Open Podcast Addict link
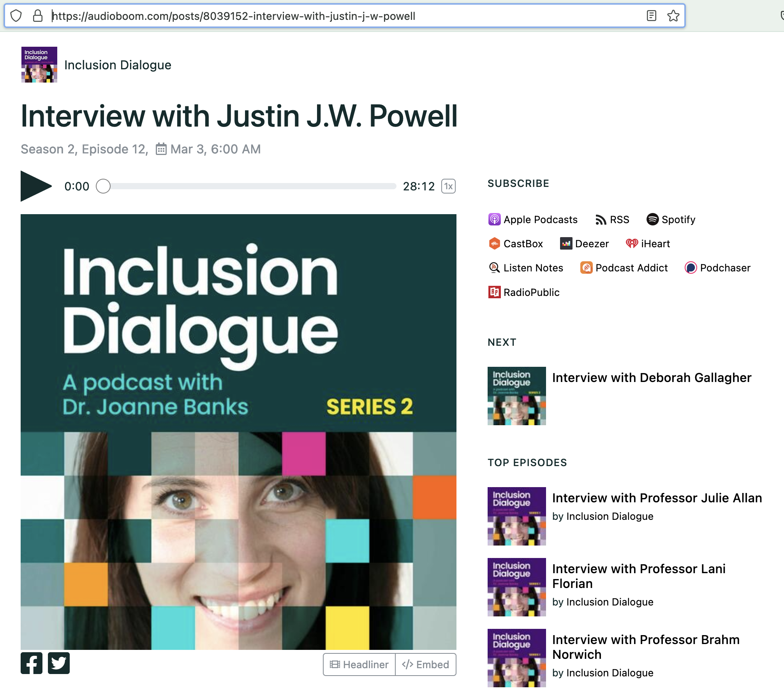The height and width of the screenshot is (697, 784). pos(624,268)
